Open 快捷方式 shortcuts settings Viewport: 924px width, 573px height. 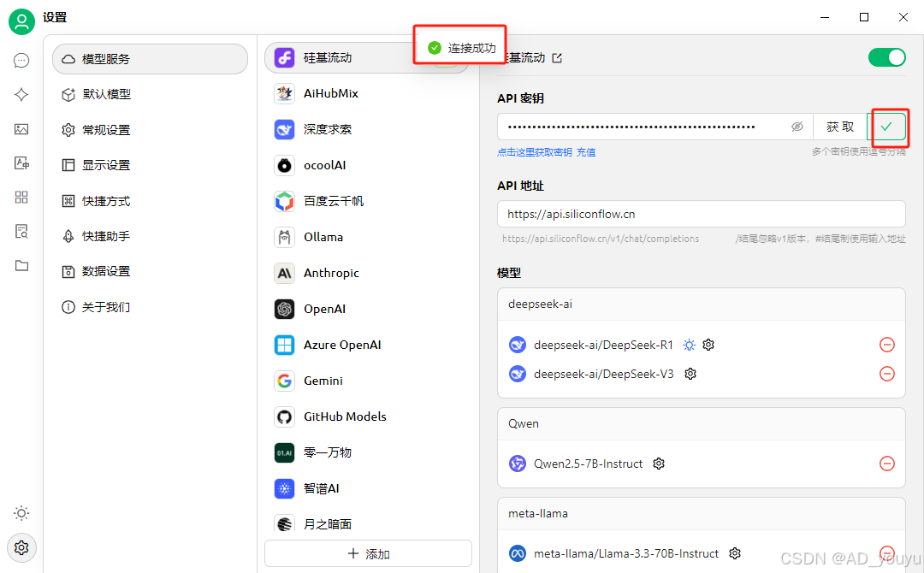(x=151, y=201)
